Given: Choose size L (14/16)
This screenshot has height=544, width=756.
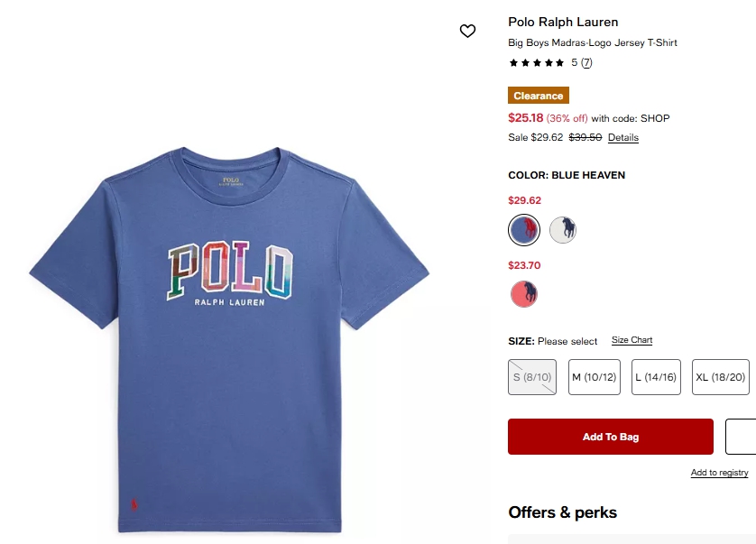Looking at the screenshot, I should 656,377.
